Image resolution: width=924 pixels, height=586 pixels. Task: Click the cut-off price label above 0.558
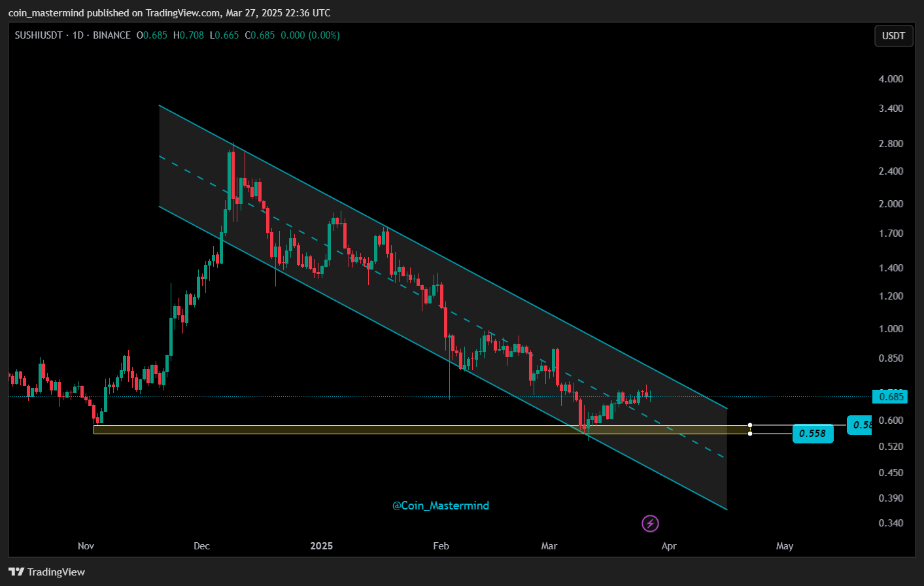[859, 425]
